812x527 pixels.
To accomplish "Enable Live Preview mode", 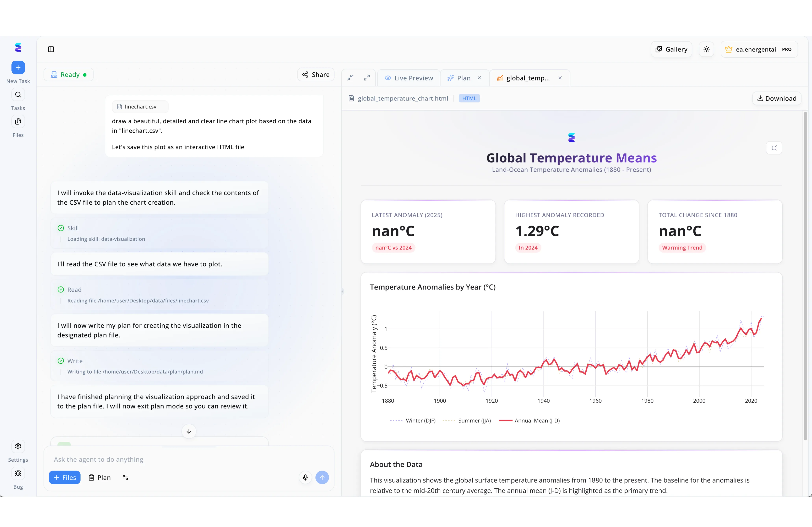I will click(x=409, y=78).
